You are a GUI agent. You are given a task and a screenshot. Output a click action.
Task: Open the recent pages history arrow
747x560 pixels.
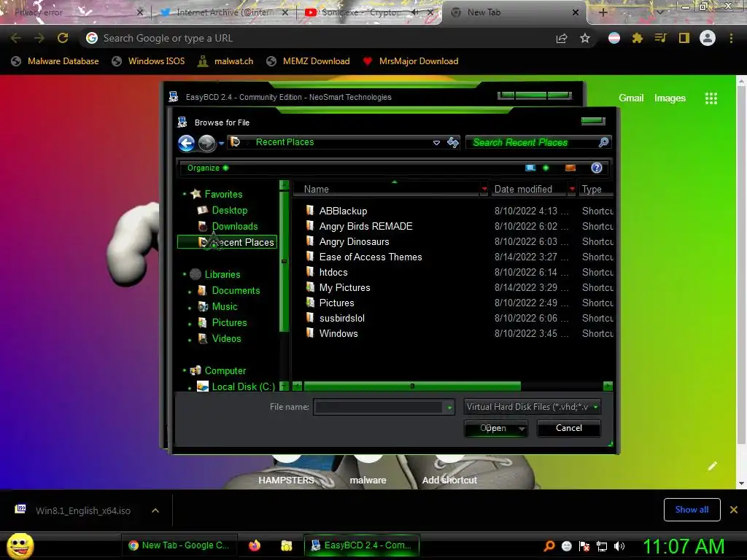(x=221, y=144)
